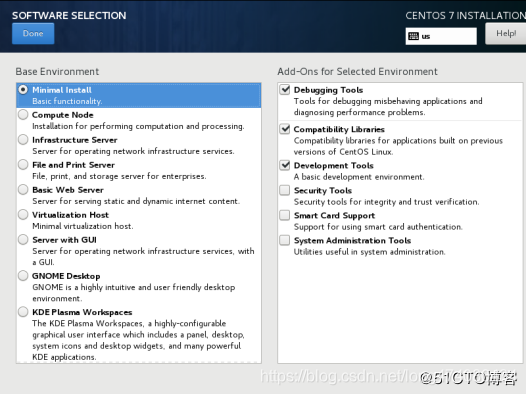Click the CENTOS 7 INSTALLATION title
This screenshot has height=395, width=527.
(x=465, y=15)
